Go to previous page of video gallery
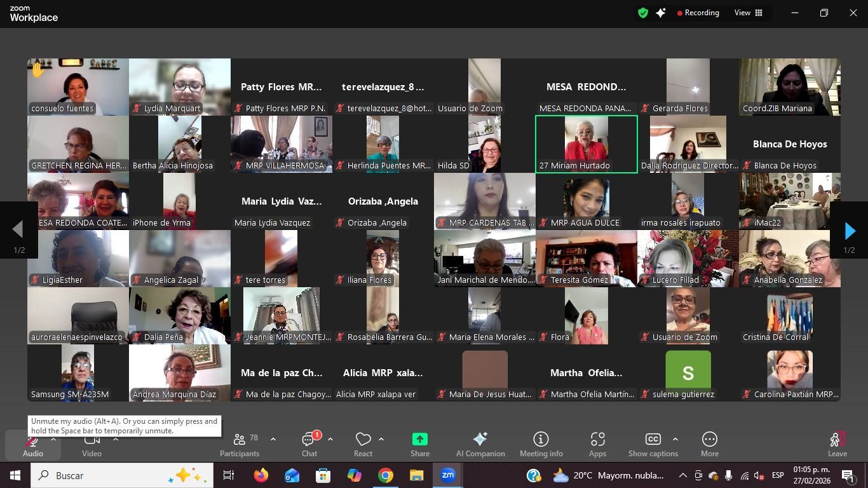Viewport: 868px width, 488px height. point(18,231)
